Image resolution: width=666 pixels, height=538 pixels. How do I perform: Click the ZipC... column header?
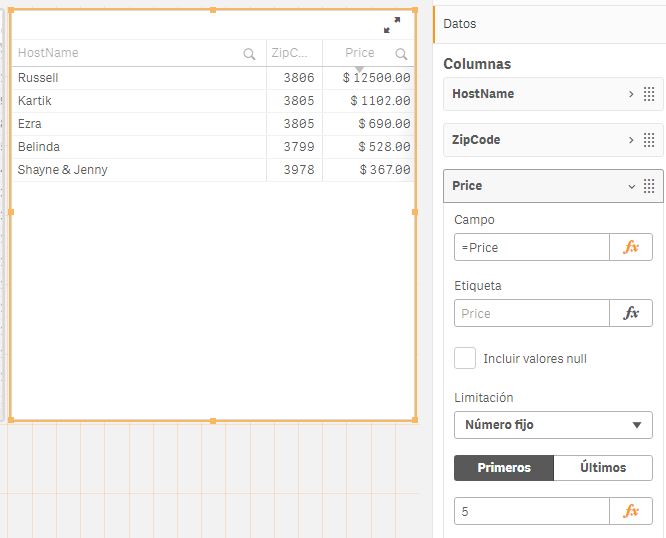tap(289, 53)
